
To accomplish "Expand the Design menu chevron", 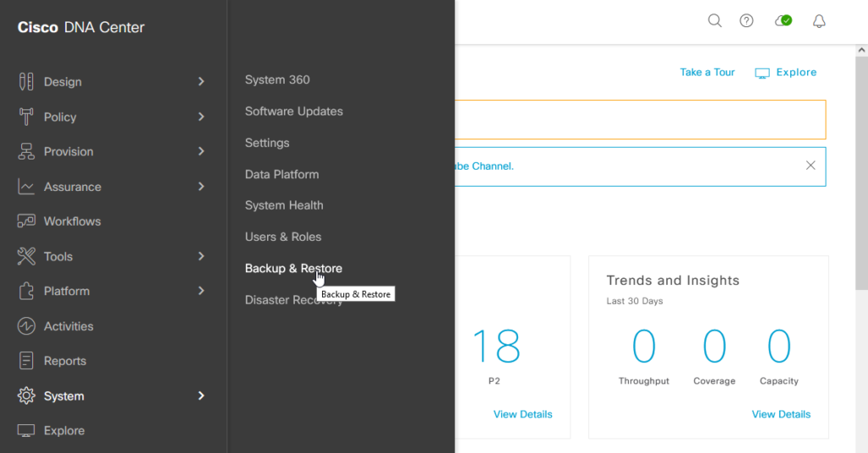I will [x=201, y=81].
